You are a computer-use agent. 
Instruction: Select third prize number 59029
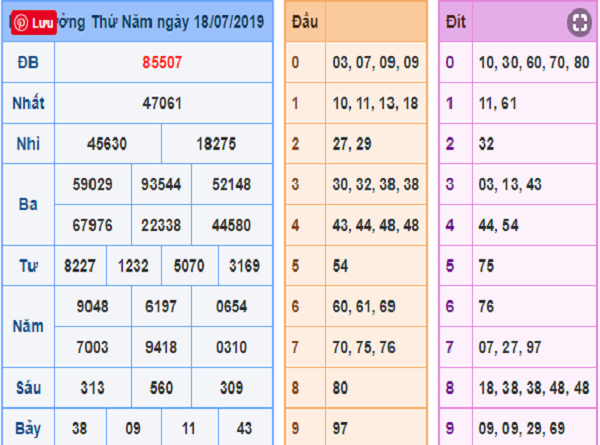pyautogui.click(x=93, y=184)
